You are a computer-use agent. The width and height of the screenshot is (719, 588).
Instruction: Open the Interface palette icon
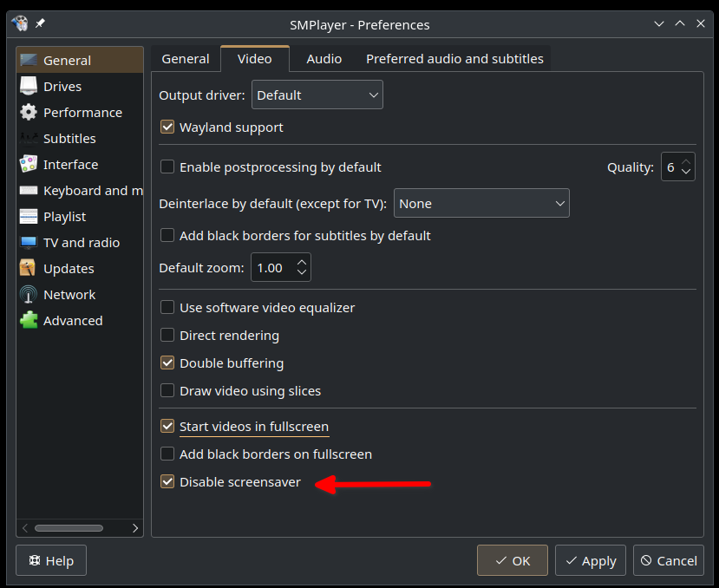29,164
